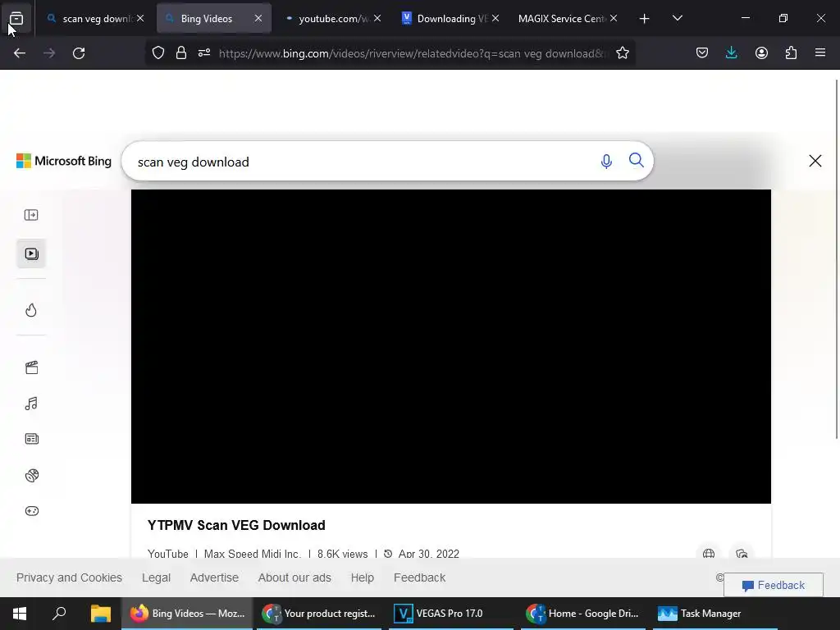Reload the current page

point(79,53)
